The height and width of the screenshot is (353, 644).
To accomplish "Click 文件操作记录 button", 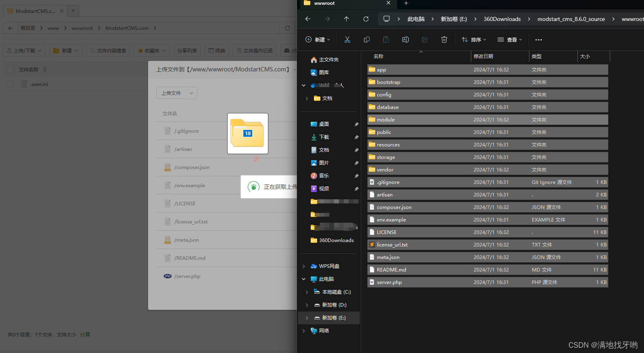I will [255, 51].
